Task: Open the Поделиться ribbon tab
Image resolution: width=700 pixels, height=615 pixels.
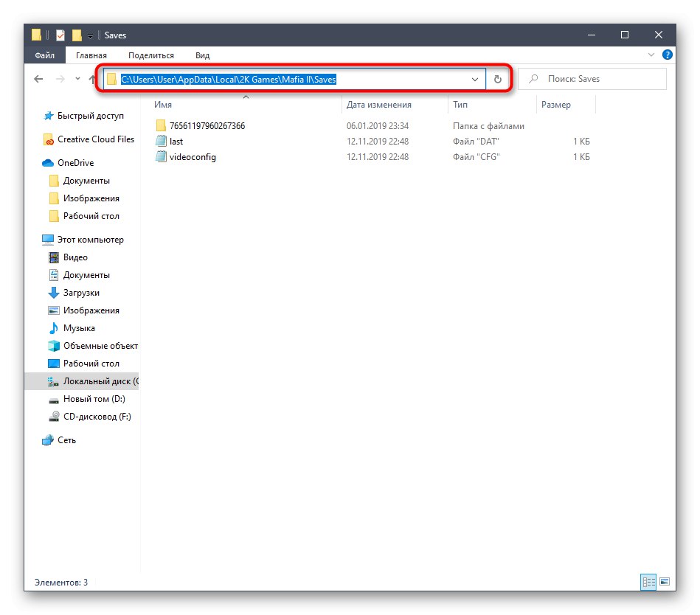Action: pyautogui.click(x=151, y=55)
